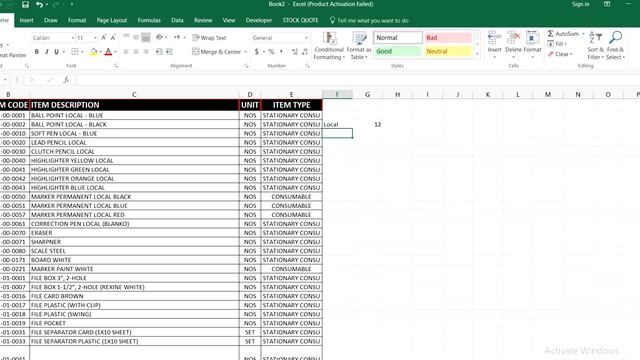Select ERASER item description cell

pyautogui.click(x=134, y=233)
